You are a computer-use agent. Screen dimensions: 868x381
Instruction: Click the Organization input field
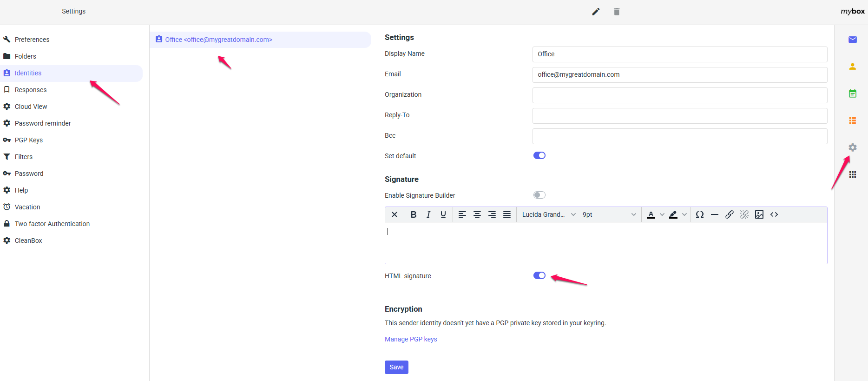pyautogui.click(x=680, y=95)
